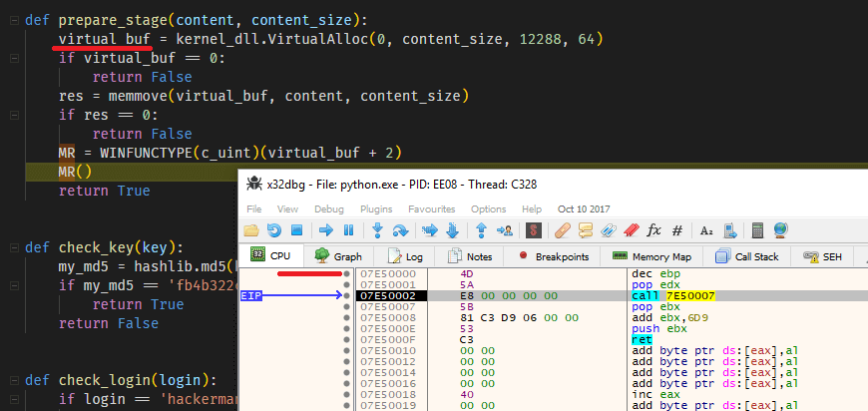Open the Help menu
The width and height of the screenshot is (868, 411).
(532, 209)
